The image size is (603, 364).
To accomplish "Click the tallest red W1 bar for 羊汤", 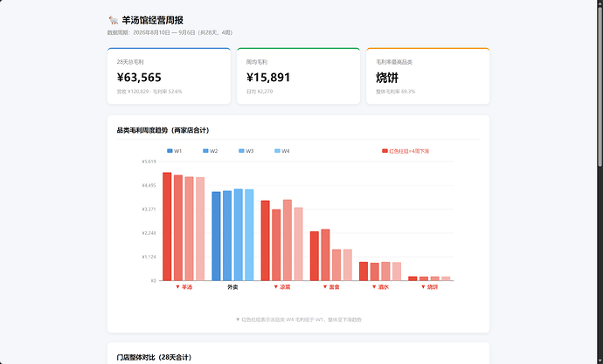I will coord(167,227).
